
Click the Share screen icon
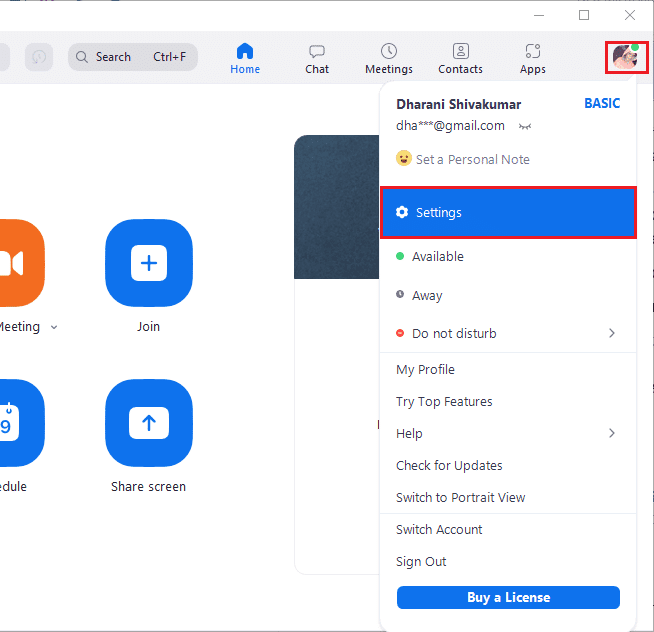click(149, 423)
